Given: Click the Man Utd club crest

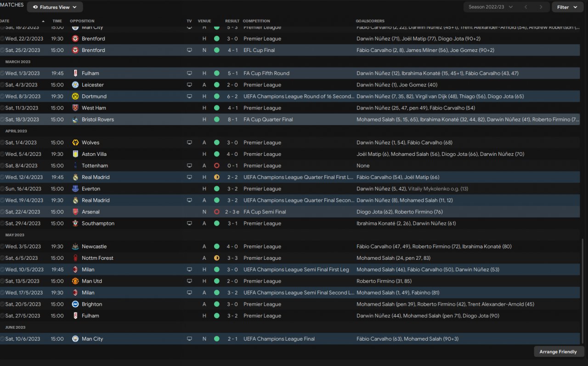Looking at the screenshot, I should (75, 281).
